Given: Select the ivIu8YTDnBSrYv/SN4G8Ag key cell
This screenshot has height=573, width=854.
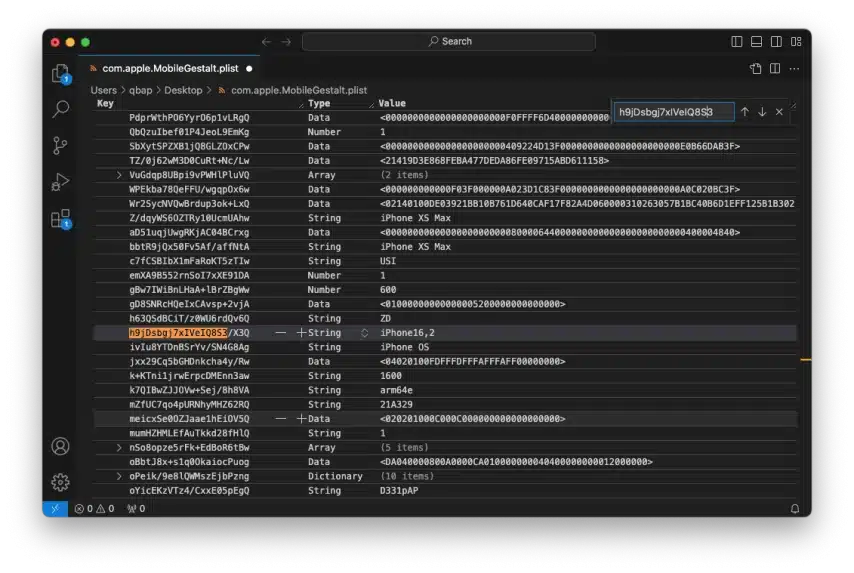Looking at the screenshot, I should (189, 347).
